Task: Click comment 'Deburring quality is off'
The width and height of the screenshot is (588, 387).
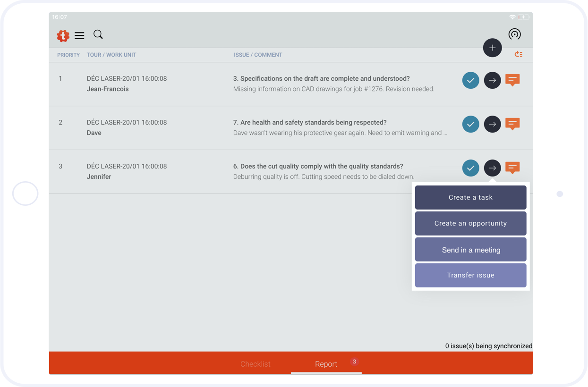Action: click(x=324, y=177)
